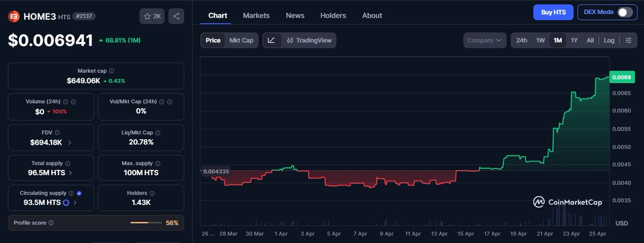This screenshot has width=644, height=243.
Task: Click the Total supply info icon
Action: (x=67, y=162)
